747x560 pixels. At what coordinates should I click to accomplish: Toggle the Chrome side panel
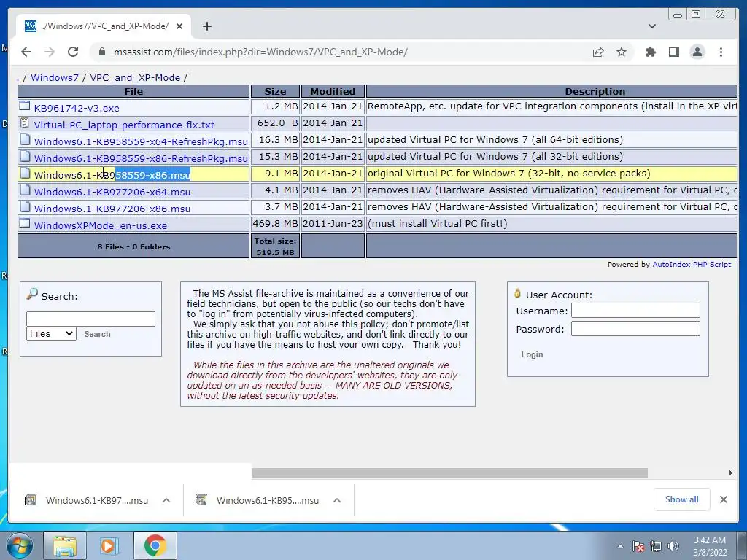coord(673,52)
